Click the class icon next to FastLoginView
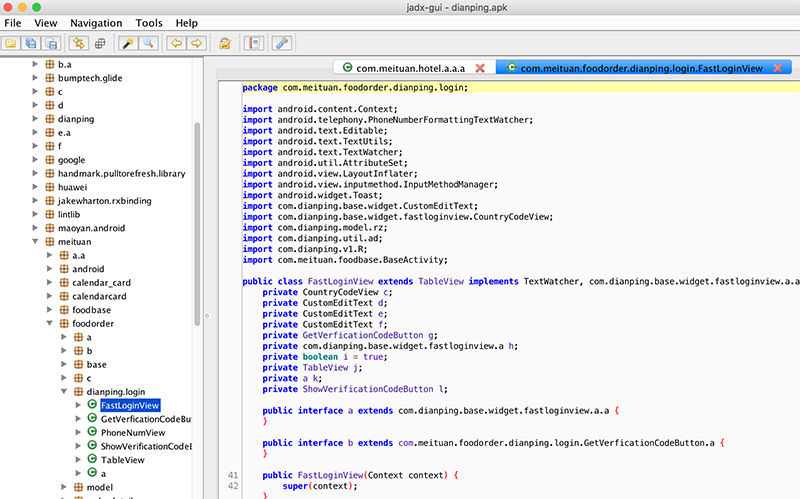This screenshot has height=499, width=800. coord(92,404)
